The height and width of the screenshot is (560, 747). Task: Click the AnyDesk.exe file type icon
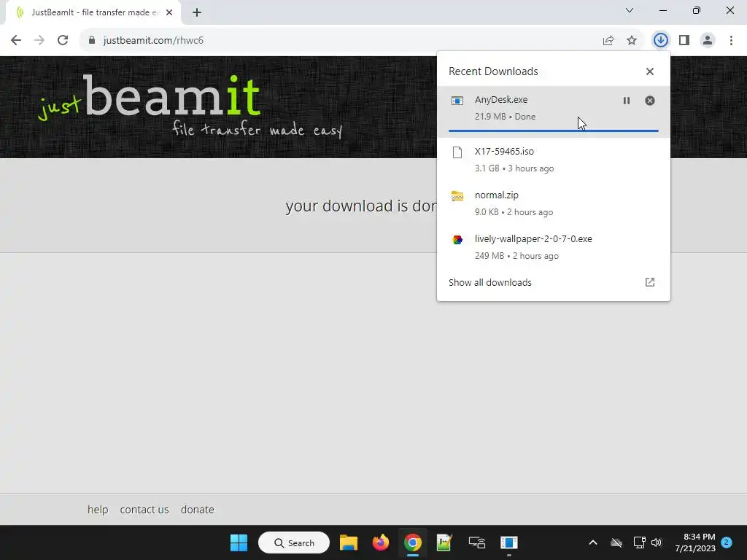[x=457, y=101]
